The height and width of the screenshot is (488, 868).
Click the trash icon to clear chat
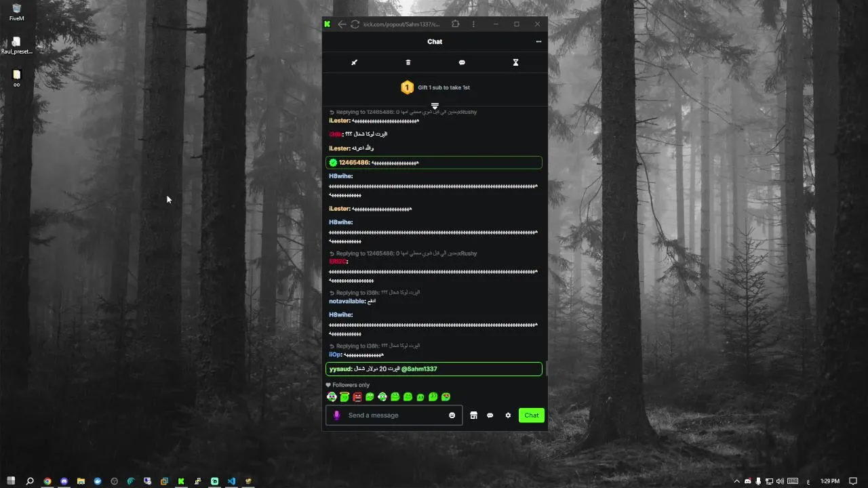tap(408, 62)
